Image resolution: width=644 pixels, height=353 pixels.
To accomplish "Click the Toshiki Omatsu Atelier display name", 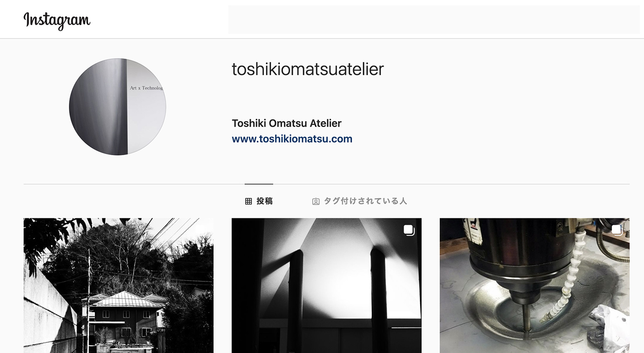I will pos(287,123).
